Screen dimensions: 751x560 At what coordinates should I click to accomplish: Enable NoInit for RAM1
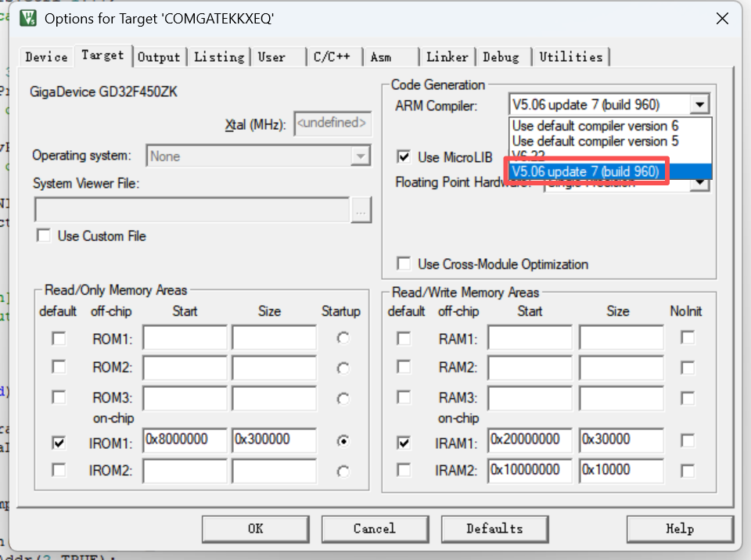pyautogui.click(x=688, y=338)
